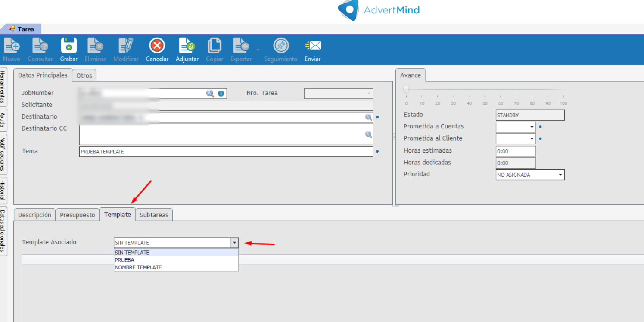Click the Eliminar toolbar icon
Viewport: 644px width, 322px height.
[95, 45]
